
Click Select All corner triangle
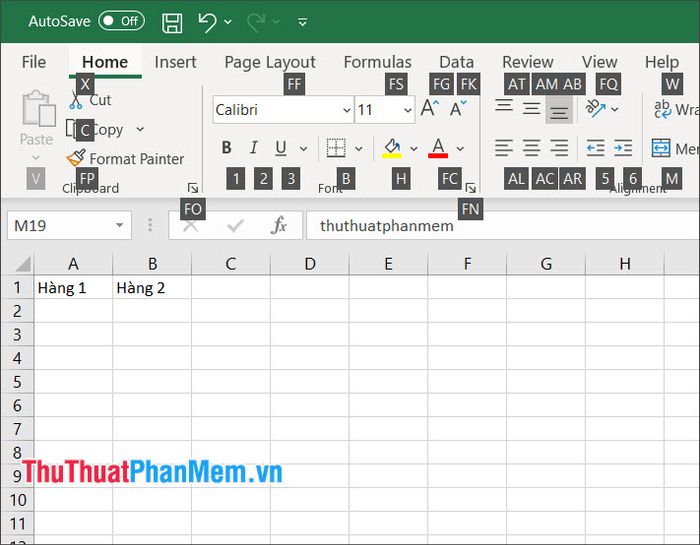[x=22, y=263]
